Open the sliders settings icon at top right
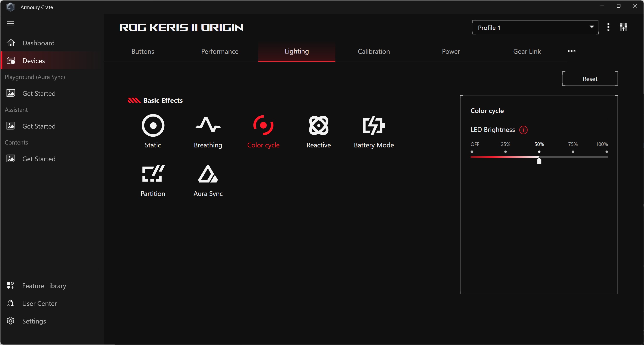The height and width of the screenshot is (345, 644). [x=623, y=27]
